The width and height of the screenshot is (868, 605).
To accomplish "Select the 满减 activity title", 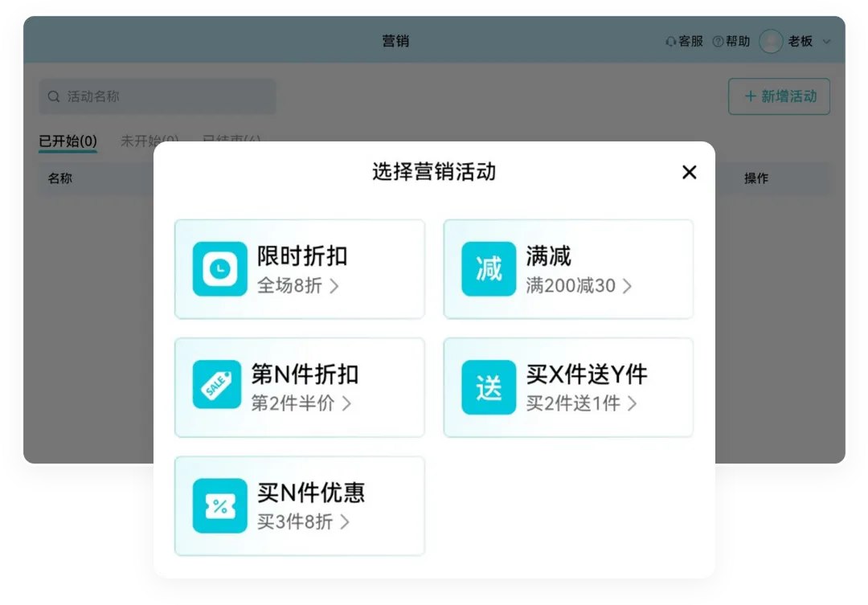I will coord(548,256).
